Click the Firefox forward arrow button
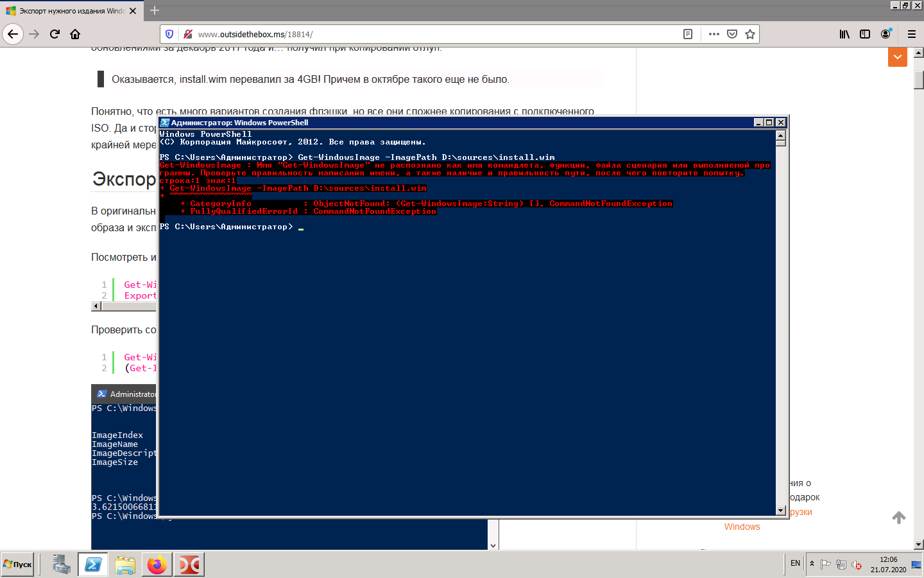Viewport: 924px width, 578px height. 35,34
